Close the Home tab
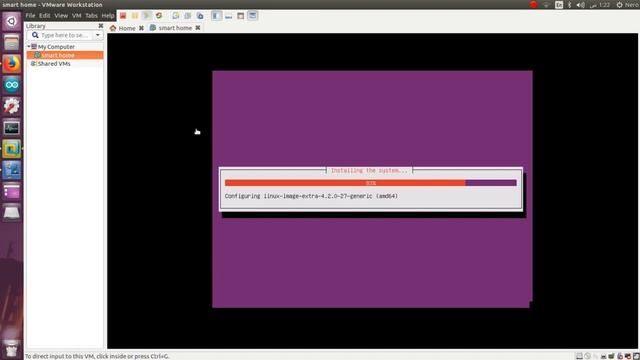Screen dimensions: 640x360 point(141,28)
